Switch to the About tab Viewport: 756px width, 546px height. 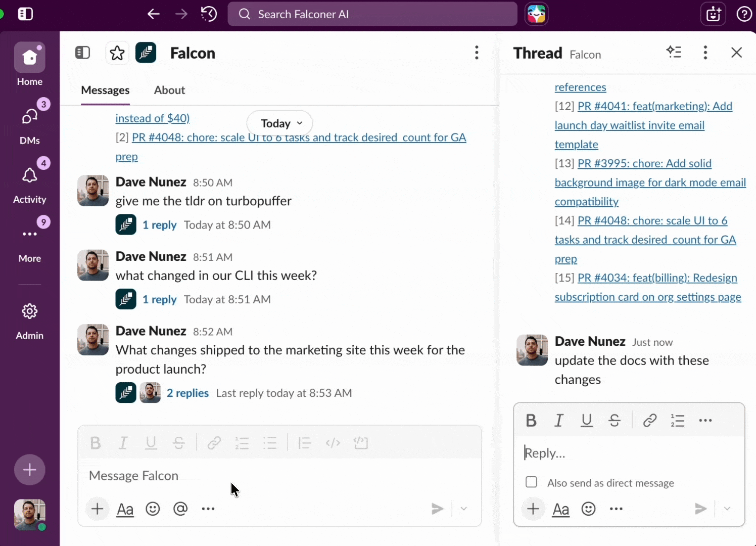coord(169,90)
